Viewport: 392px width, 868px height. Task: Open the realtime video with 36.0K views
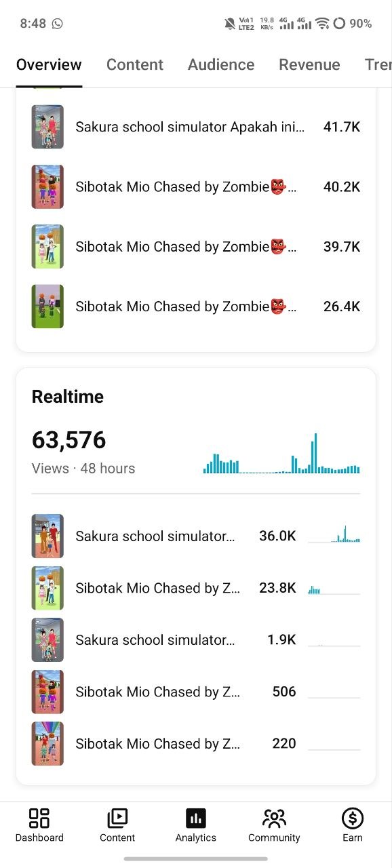click(x=196, y=536)
